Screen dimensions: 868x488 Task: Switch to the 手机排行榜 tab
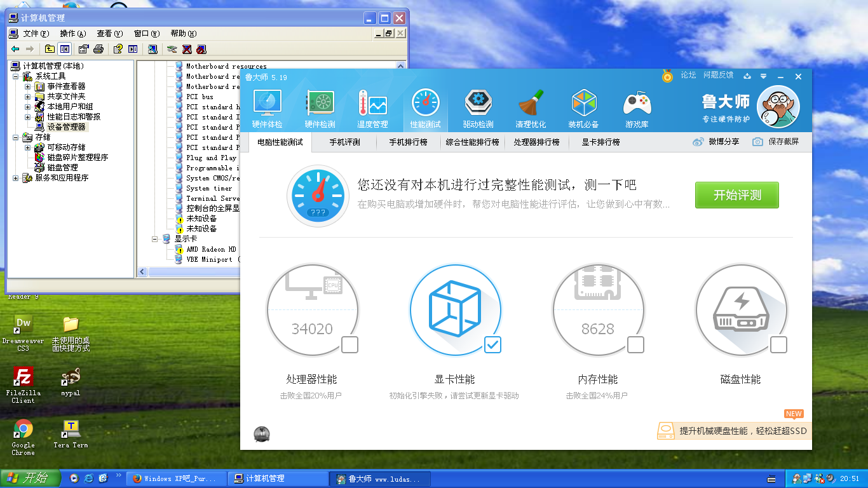pyautogui.click(x=408, y=142)
